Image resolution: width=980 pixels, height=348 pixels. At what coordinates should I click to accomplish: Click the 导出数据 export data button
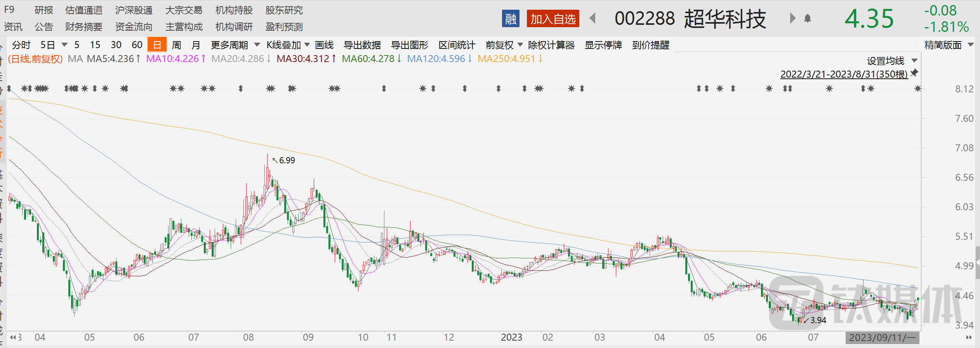362,45
